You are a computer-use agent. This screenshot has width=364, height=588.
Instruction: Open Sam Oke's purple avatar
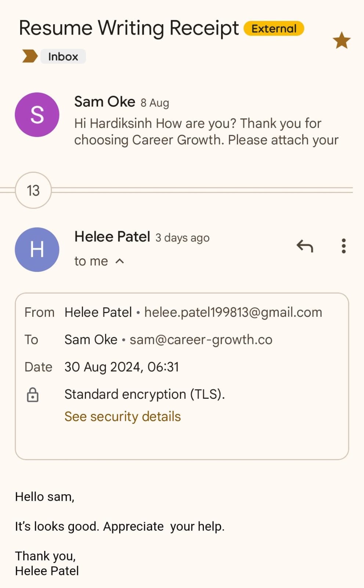[37, 115]
